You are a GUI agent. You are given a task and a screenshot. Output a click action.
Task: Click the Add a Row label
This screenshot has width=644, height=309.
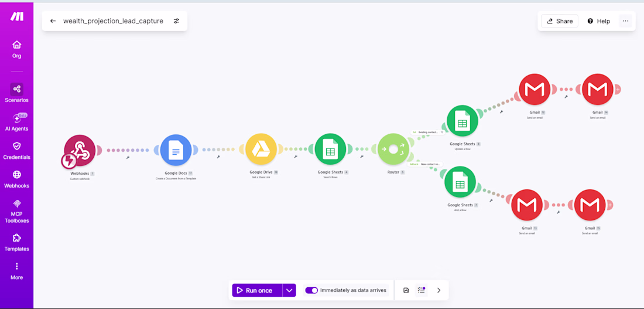coord(460,209)
